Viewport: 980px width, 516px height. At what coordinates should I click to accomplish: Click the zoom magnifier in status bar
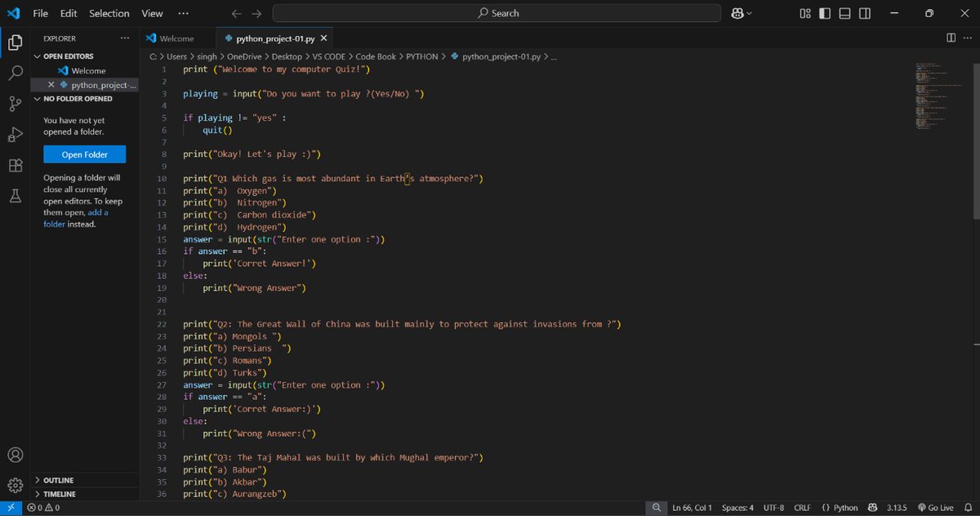pos(656,508)
